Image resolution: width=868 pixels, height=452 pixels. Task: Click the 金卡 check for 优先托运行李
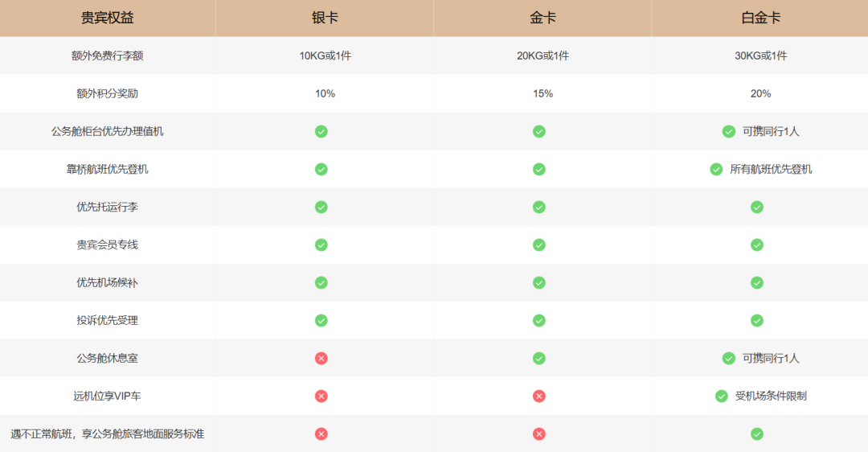click(539, 208)
